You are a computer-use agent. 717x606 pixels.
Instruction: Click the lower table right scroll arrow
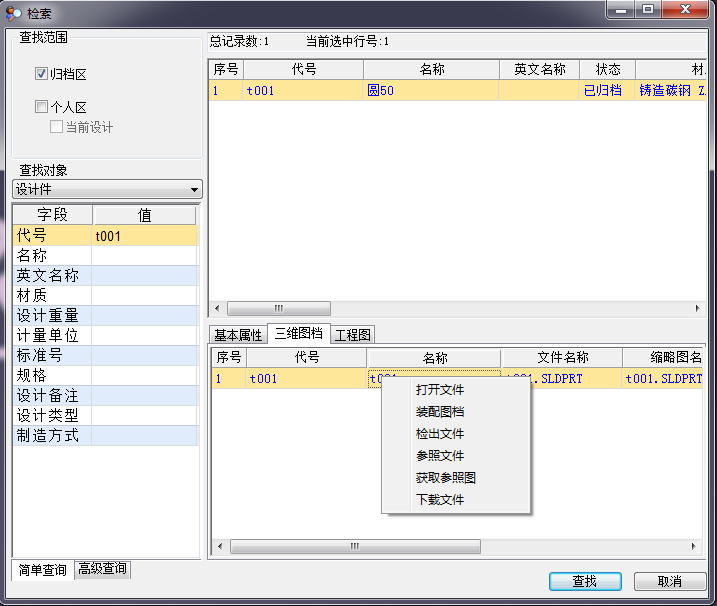(x=694, y=546)
